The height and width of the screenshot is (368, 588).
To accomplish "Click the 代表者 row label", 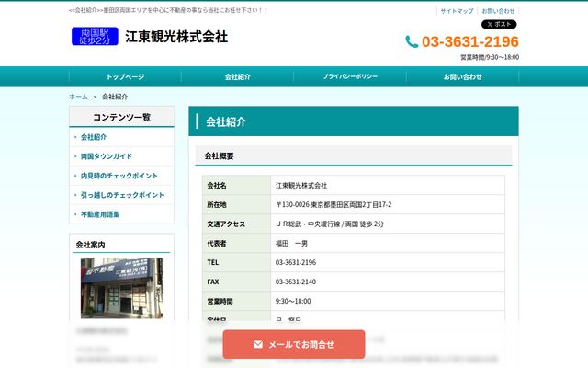I will pyautogui.click(x=217, y=243).
